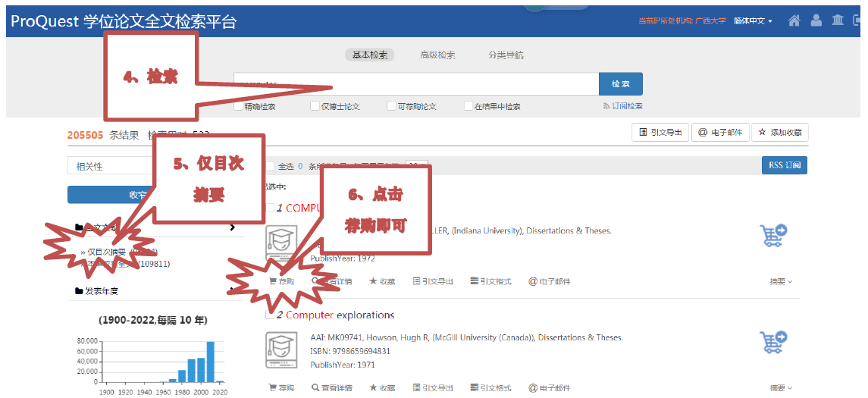
Task: Click the 荐购 cart icon for result 1
Action: pyautogui.click(x=281, y=281)
